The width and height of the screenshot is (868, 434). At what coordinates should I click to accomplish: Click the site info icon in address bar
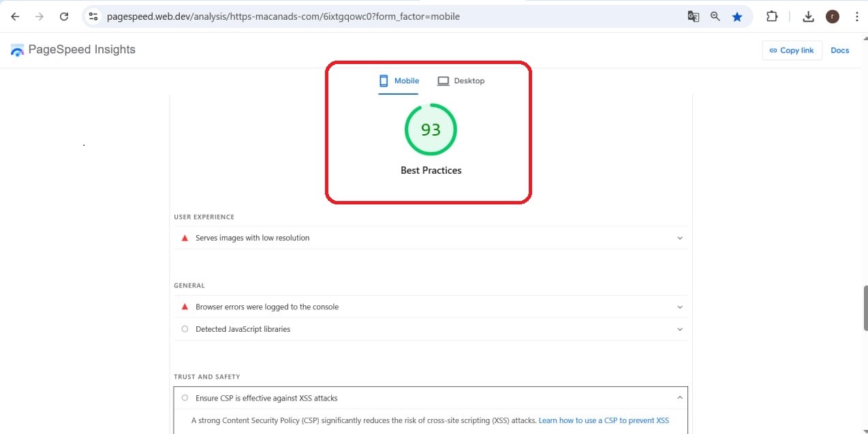click(x=93, y=16)
